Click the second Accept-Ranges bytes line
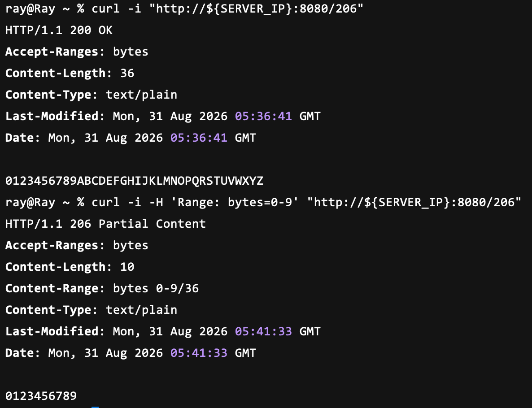The image size is (532, 408). [77, 245]
